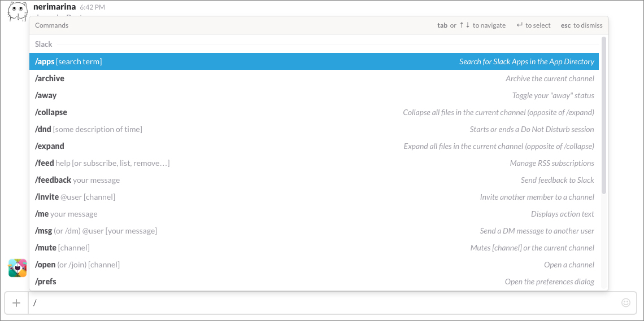Click 'Starts or ends a Do Not Disturb session'
This screenshot has height=321, width=644.
(532, 129)
